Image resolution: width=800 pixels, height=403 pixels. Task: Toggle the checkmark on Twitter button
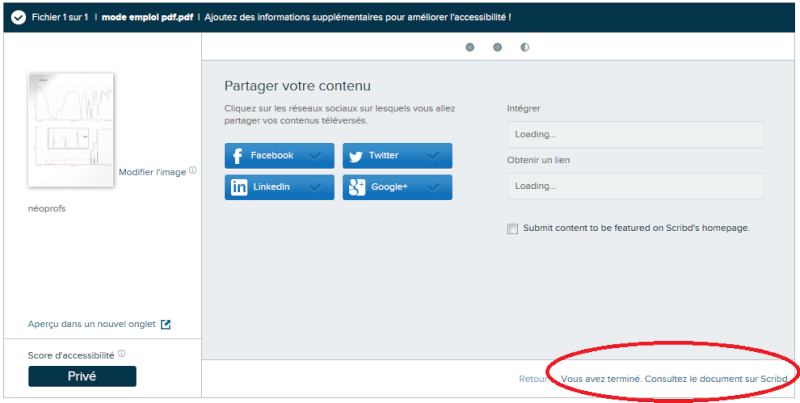pyautogui.click(x=434, y=156)
